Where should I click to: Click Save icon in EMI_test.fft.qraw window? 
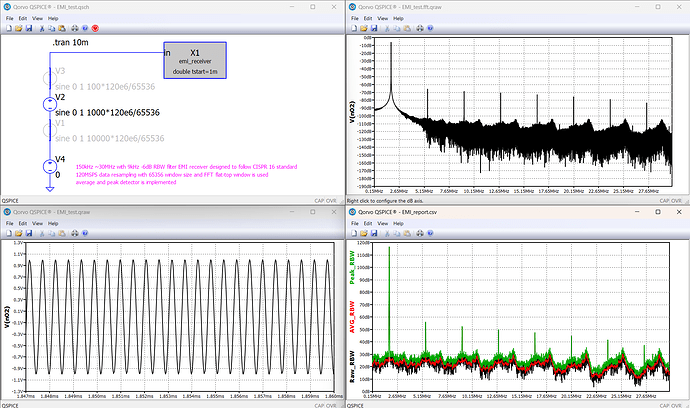pyautogui.click(x=374, y=28)
